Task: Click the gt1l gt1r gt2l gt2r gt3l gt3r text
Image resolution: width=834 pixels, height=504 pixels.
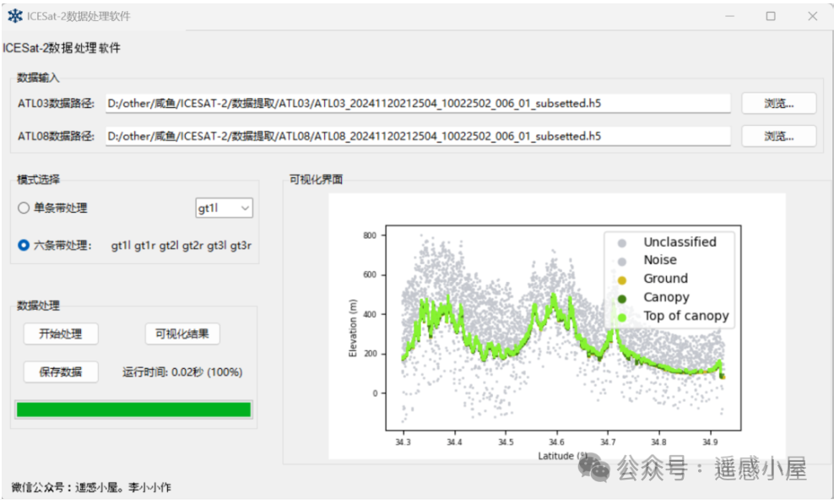Action: (x=181, y=246)
